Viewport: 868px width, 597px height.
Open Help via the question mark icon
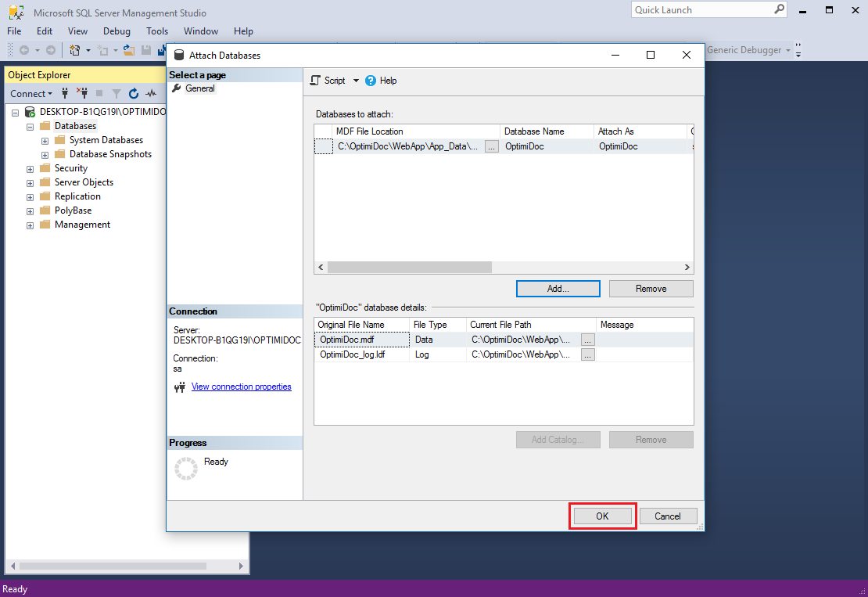click(x=371, y=81)
